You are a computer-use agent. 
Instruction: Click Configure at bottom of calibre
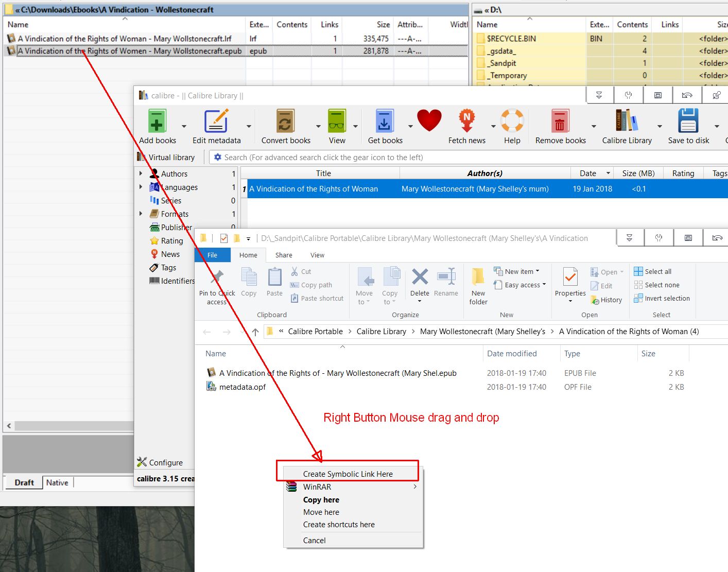(x=160, y=462)
